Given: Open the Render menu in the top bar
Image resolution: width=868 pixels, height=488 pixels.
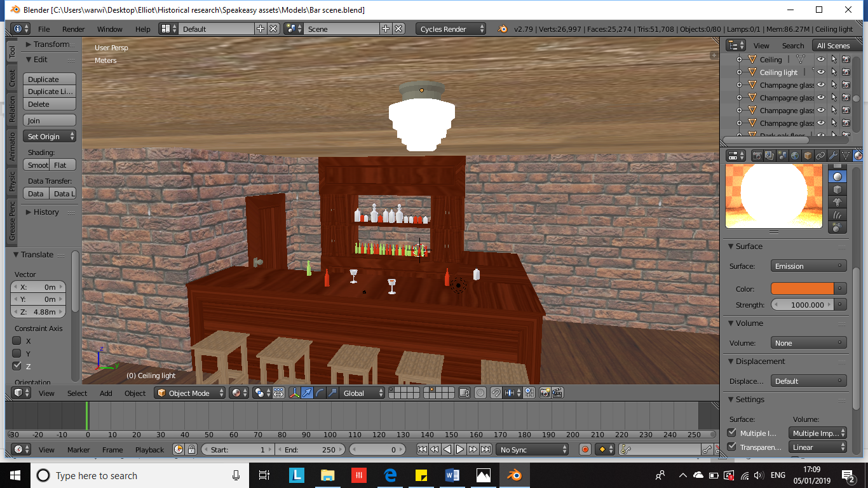Looking at the screenshot, I should (73, 29).
